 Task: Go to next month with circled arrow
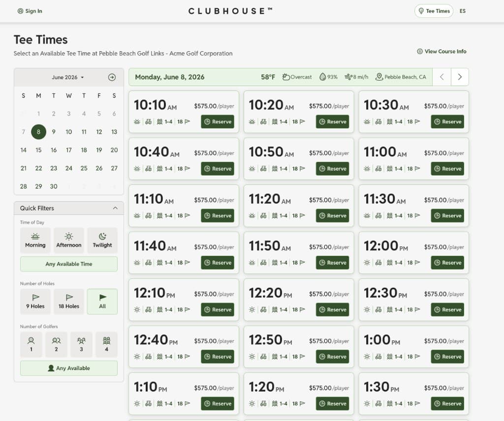pos(112,77)
